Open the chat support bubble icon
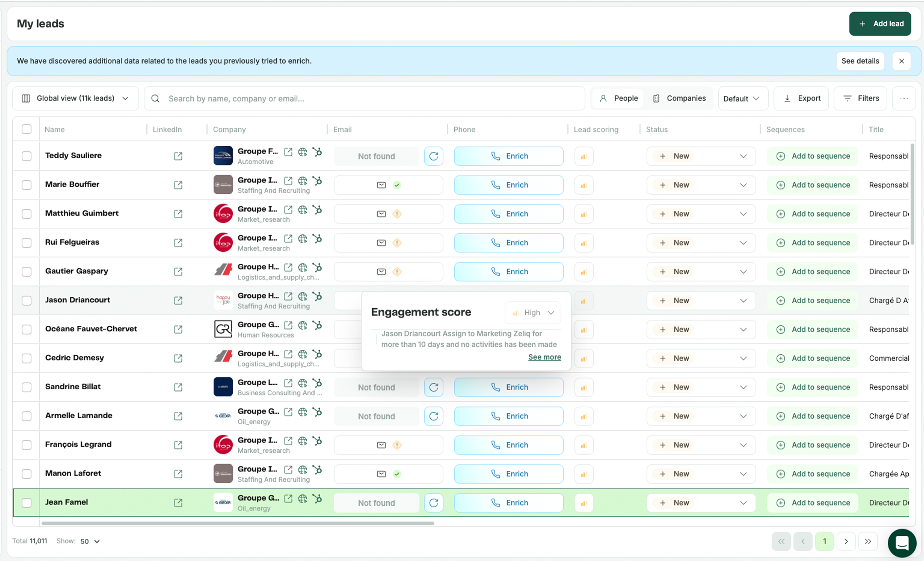This screenshot has height=561, width=924. (x=902, y=543)
